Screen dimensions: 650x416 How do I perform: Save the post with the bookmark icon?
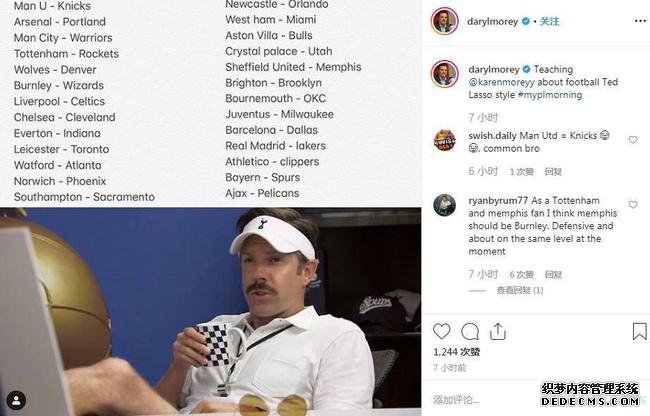[639, 331]
